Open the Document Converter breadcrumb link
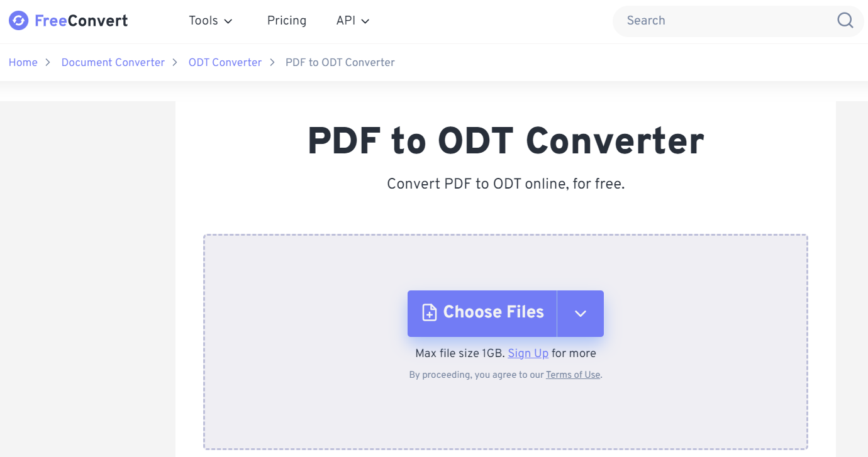868x457 pixels. point(113,62)
